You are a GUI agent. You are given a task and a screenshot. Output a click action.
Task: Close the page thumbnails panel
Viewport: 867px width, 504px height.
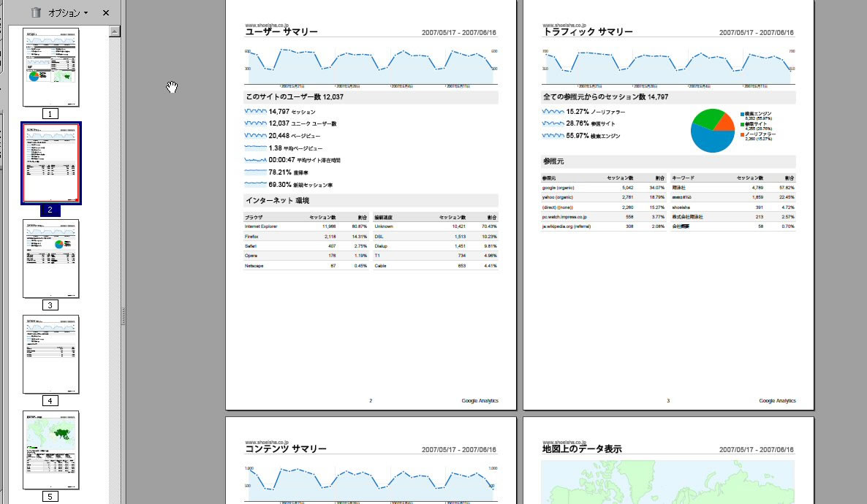pyautogui.click(x=106, y=13)
